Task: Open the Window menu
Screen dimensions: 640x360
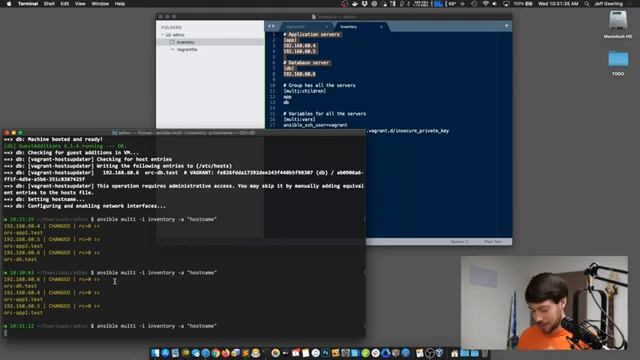Action: (100, 4)
